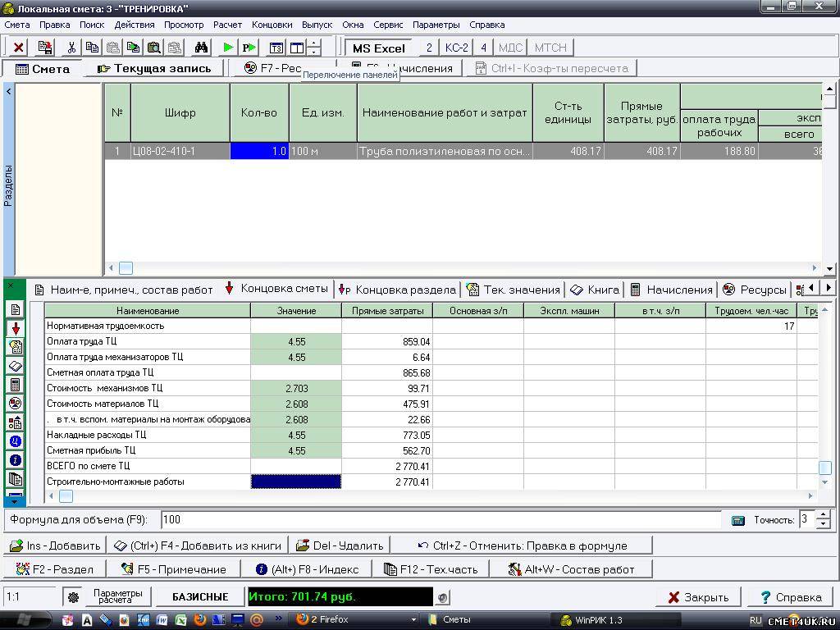Click the binoculars search icon
Screen dimensions: 840x630
201,48
